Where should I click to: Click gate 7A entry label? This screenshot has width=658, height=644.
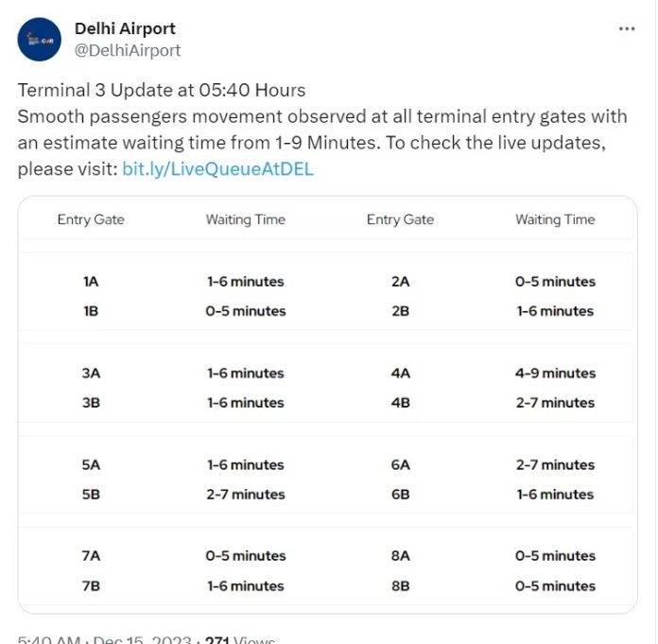tap(91, 556)
